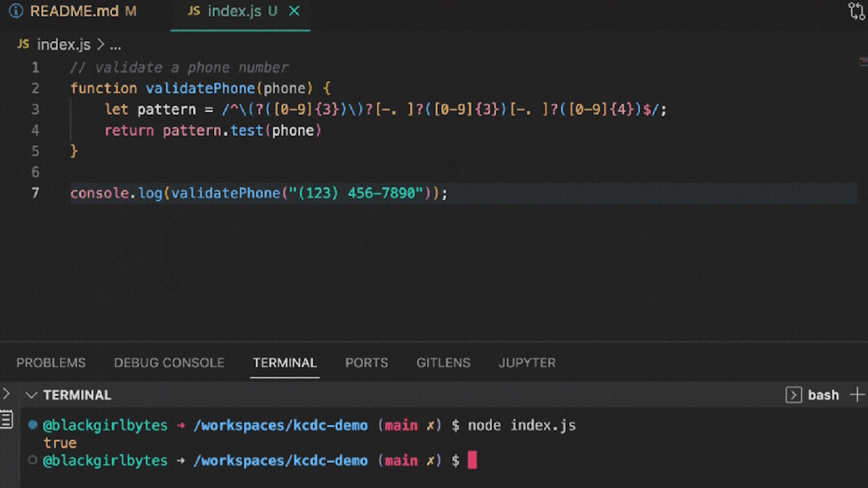Image resolution: width=868 pixels, height=488 pixels.
Task: Collapse the TERMINAL section chevron
Action: click(31, 395)
